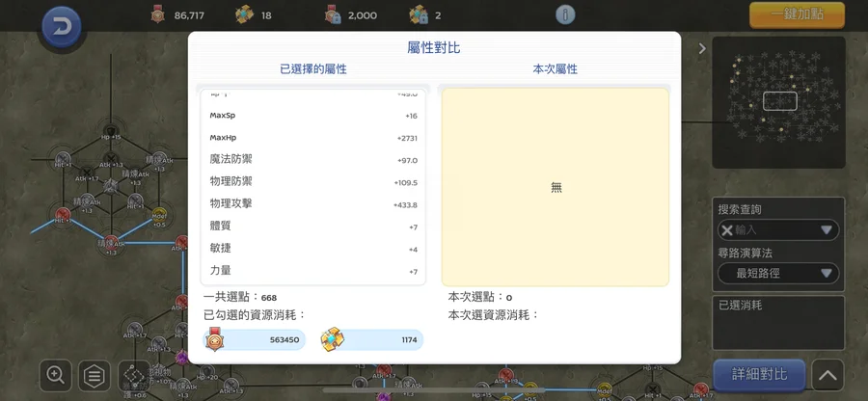The image size is (868, 401).
Task: Tap the locked medal icon showing 2,000
Action: [333, 15]
